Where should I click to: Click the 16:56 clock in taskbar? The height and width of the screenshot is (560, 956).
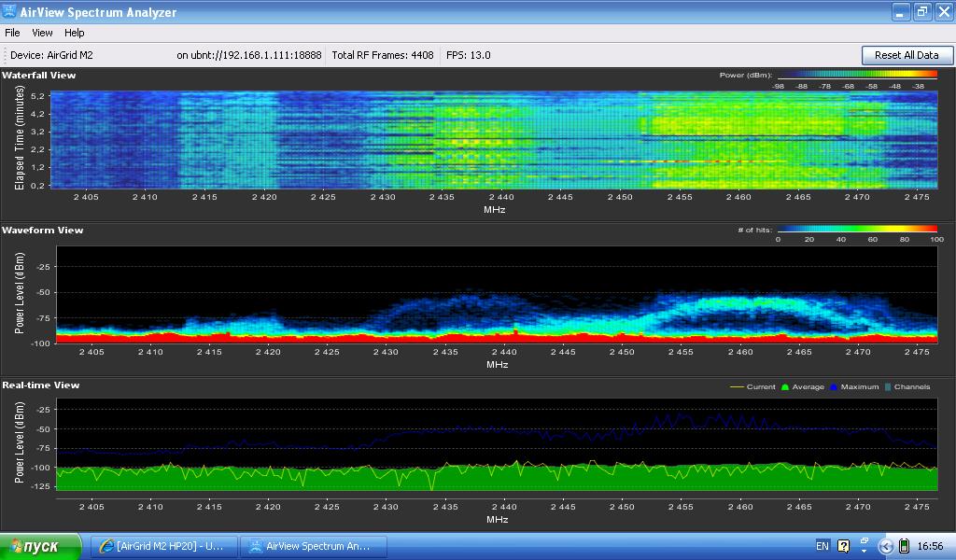coord(931,546)
